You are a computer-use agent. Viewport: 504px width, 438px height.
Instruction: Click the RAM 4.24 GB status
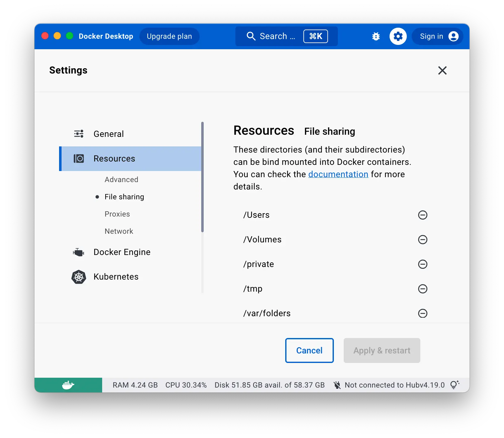pyautogui.click(x=135, y=385)
